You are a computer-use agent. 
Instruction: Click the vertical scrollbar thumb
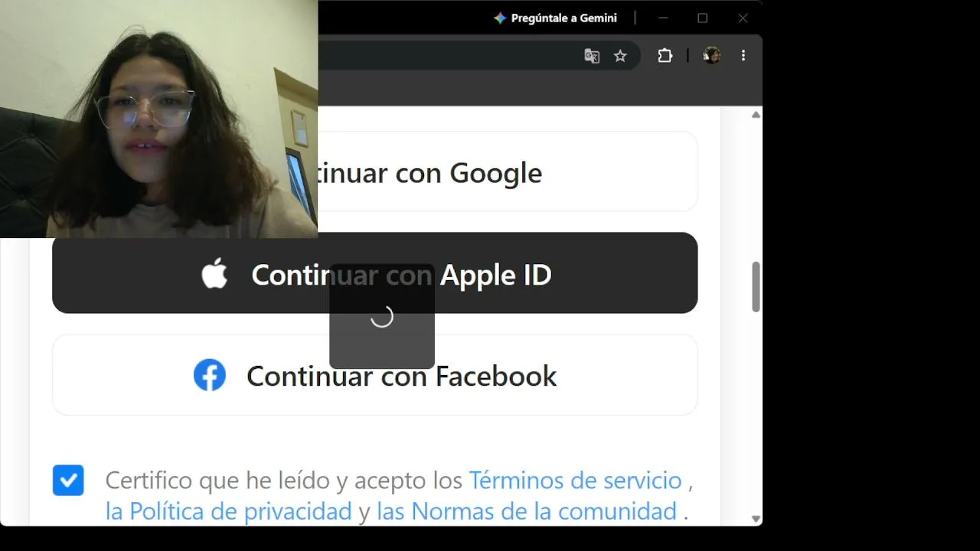click(756, 287)
